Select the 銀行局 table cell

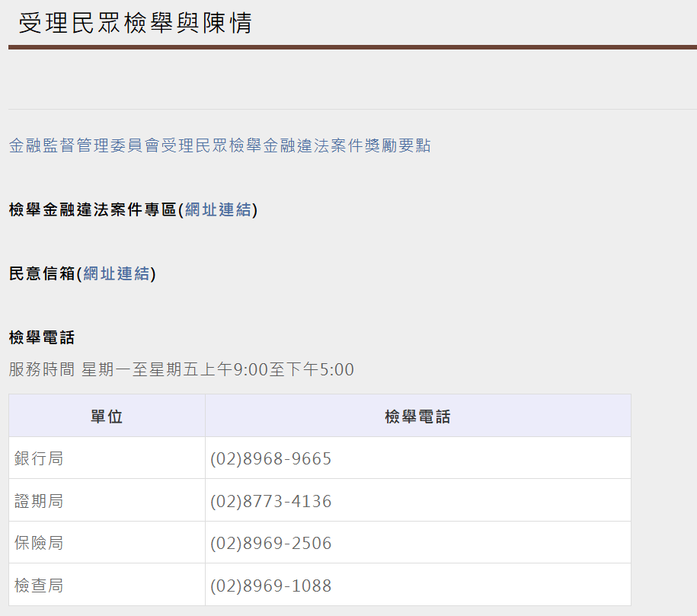pyautogui.click(x=107, y=458)
